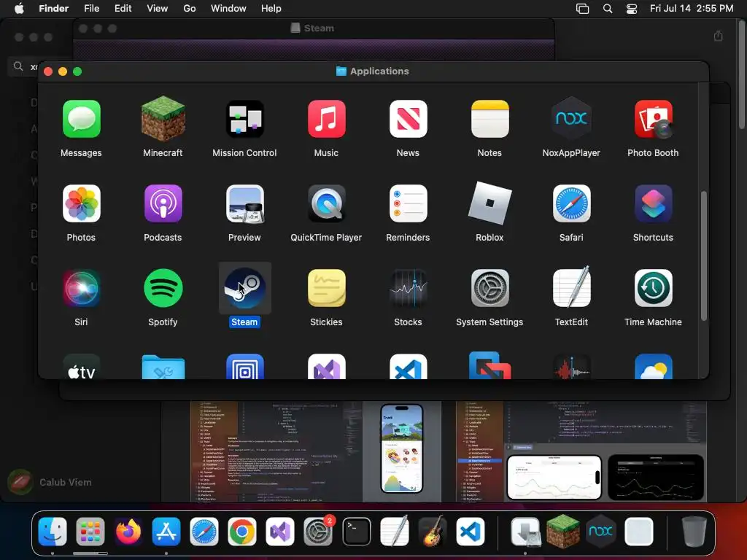The width and height of the screenshot is (747, 560).
Task: Click the Stage Manager menu bar icon
Action: (582, 9)
